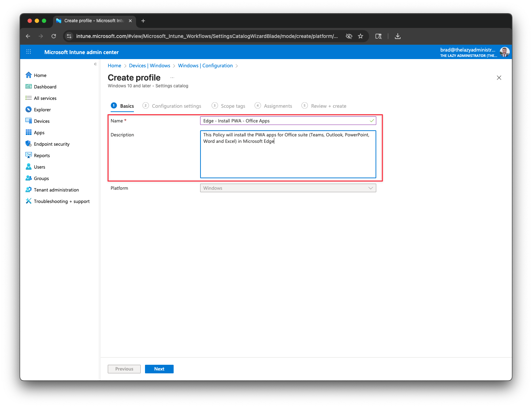
Task: Click the brad@thelazyadministr... account name
Action: tap(468, 50)
